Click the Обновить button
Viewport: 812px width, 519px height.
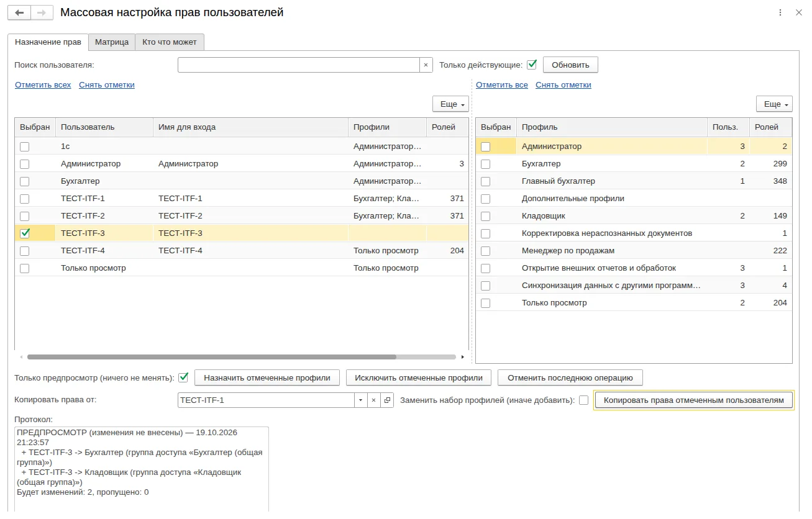(x=570, y=65)
